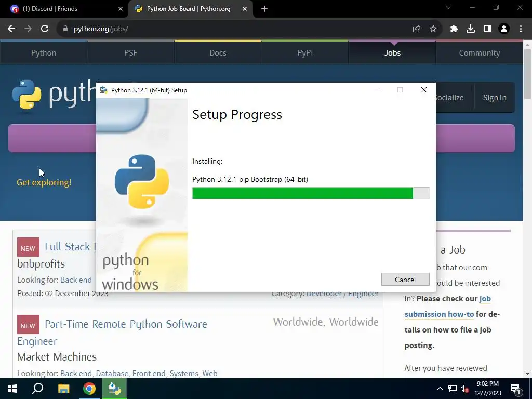Click the Get exploring! link

pyautogui.click(x=44, y=182)
